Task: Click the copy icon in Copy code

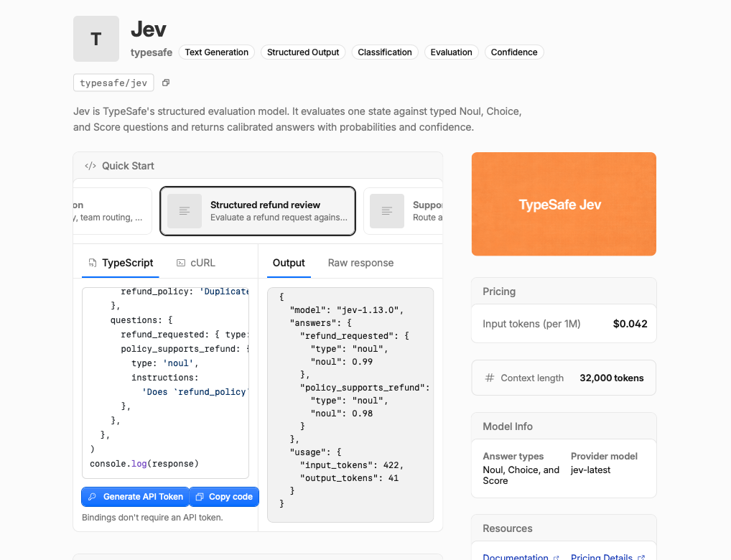Action: (200, 497)
